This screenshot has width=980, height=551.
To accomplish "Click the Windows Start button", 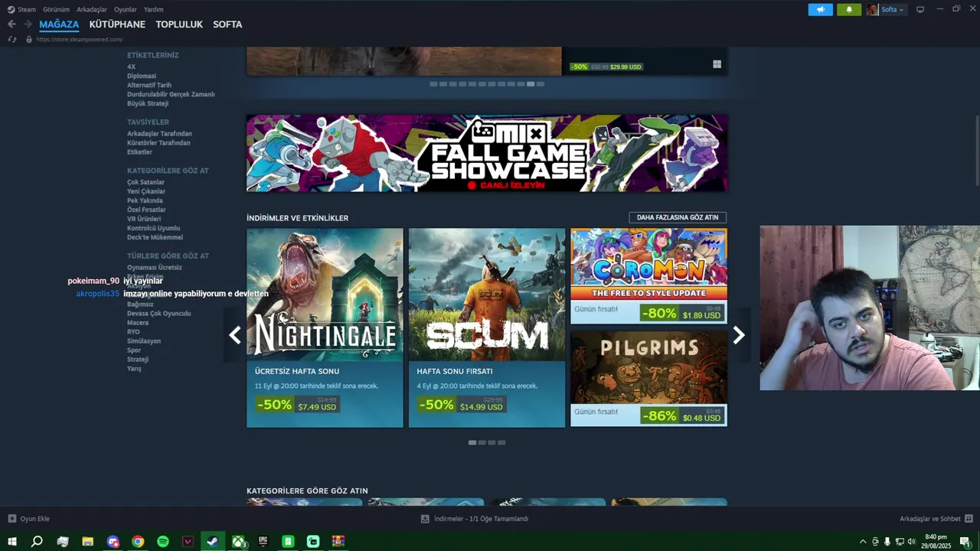I will pyautogui.click(x=12, y=542).
